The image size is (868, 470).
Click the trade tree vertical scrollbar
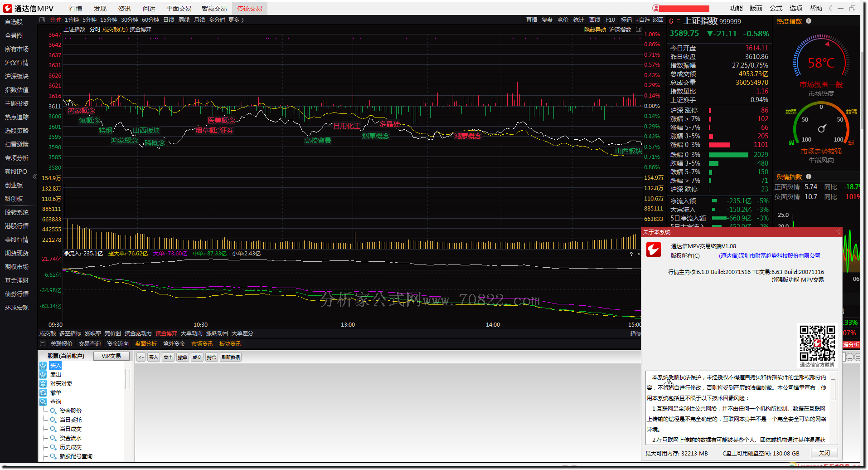[128, 379]
